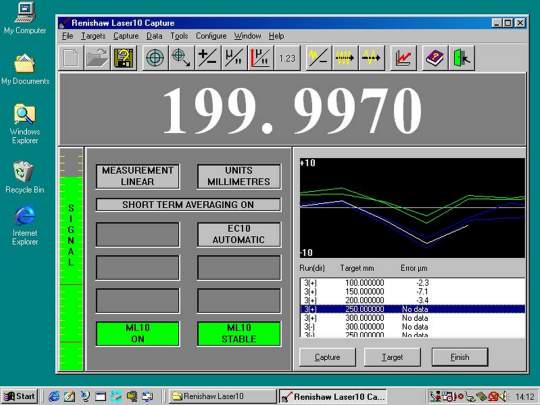
Task: Click the error value -7.1
Action: (x=422, y=292)
